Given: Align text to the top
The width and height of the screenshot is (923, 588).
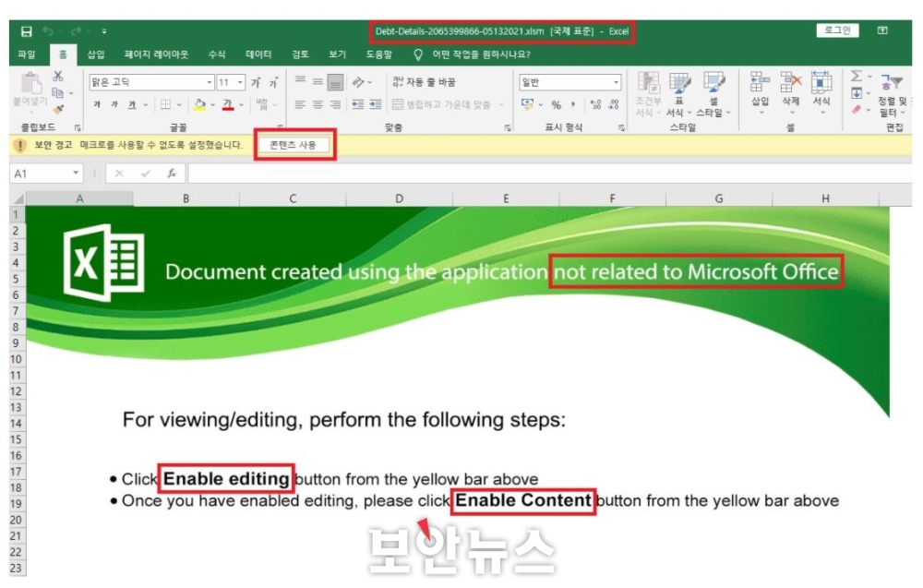Looking at the screenshot, I should point(300,81).
